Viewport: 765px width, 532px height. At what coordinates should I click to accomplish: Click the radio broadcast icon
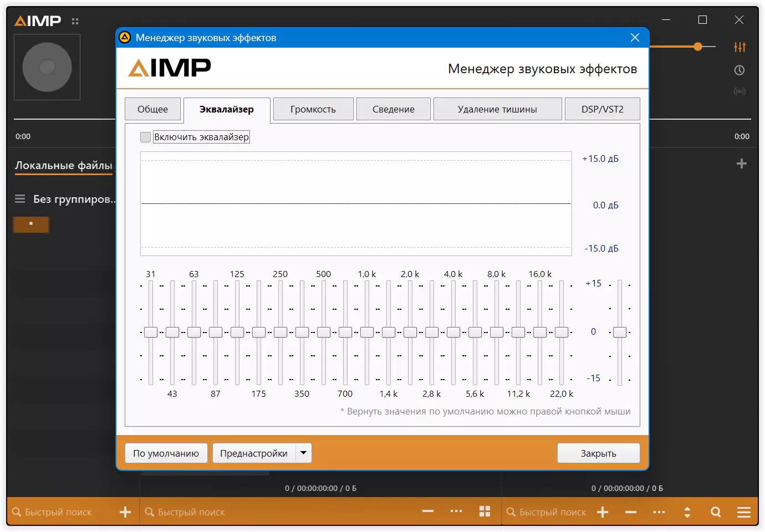click(x=739, y=91)
